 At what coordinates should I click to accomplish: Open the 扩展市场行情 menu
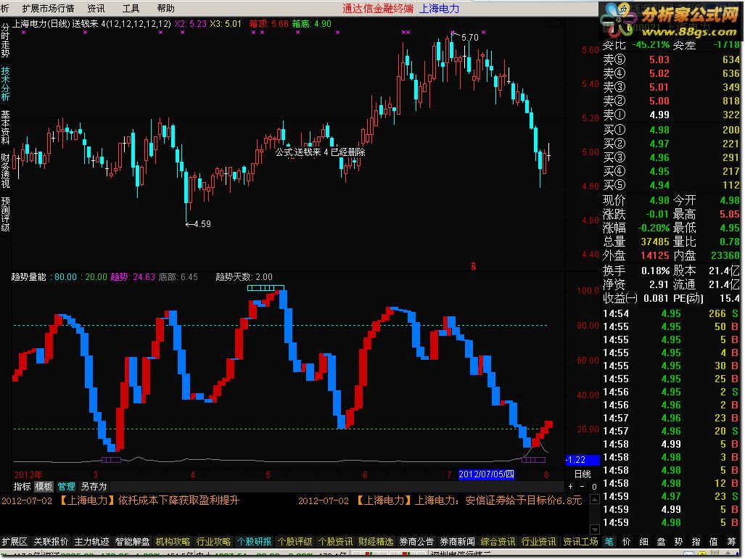tap(48, 8)
